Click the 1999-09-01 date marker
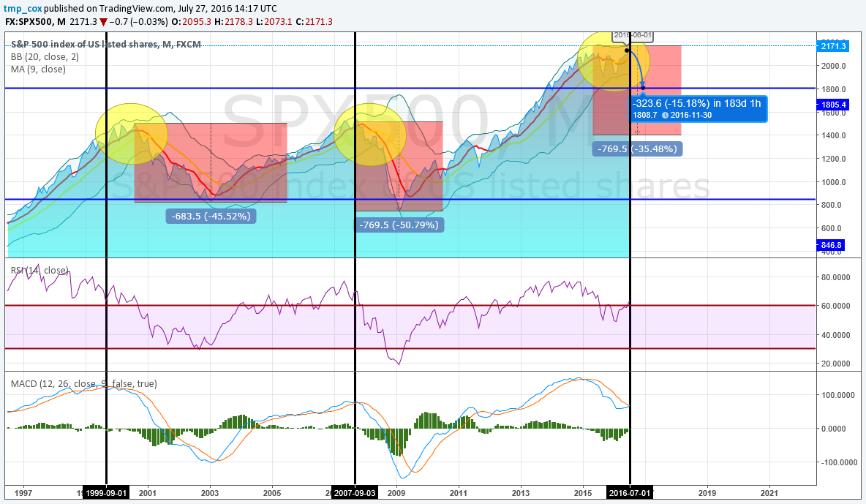Screen dimensions: 866x504 pyautogui.click(x=106, y=493)
